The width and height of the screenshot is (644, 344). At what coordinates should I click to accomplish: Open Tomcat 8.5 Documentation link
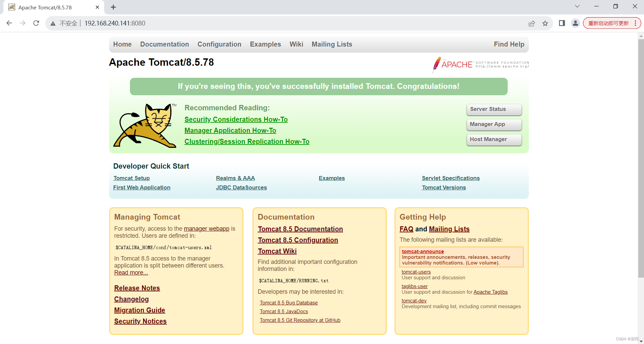point(300,229)
